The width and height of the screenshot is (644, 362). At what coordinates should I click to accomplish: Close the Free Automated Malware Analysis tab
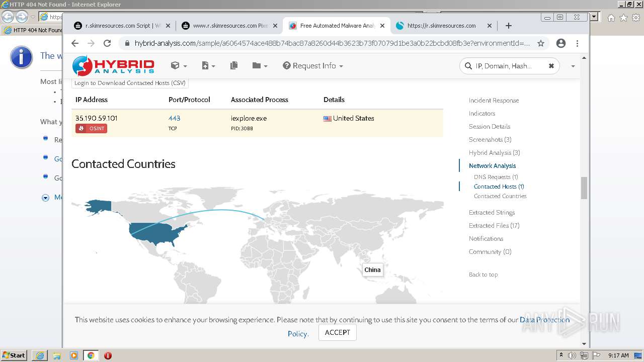(382, 26)
